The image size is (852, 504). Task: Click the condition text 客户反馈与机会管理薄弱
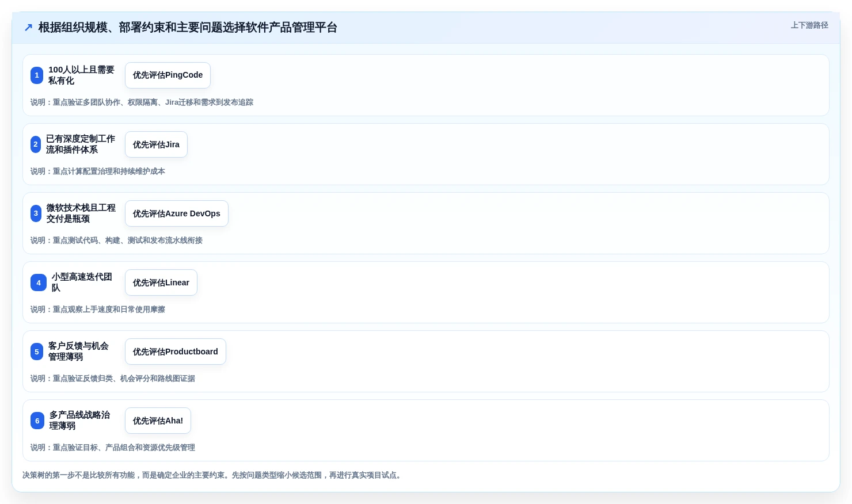pos(78,352)
